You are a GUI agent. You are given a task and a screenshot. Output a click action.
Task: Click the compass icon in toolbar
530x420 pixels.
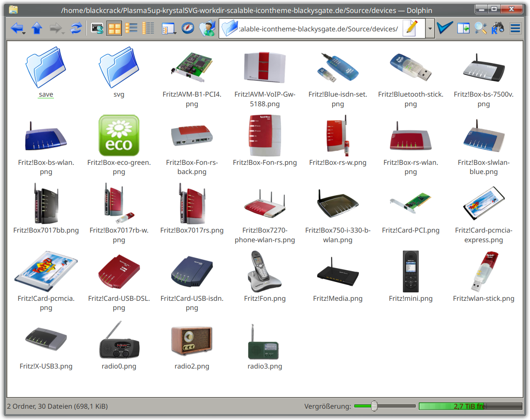[x=188, y=28]
